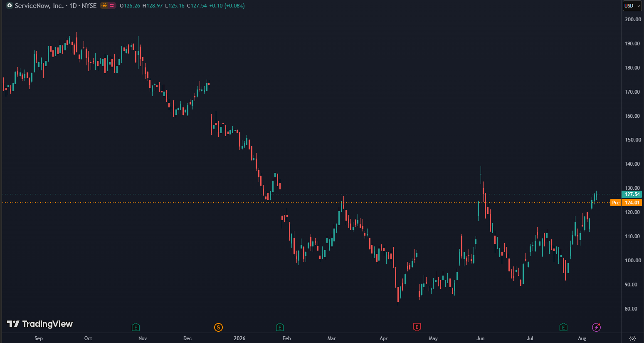Click the "1D" interval label
Screen dimensions: 644x343
73,6
